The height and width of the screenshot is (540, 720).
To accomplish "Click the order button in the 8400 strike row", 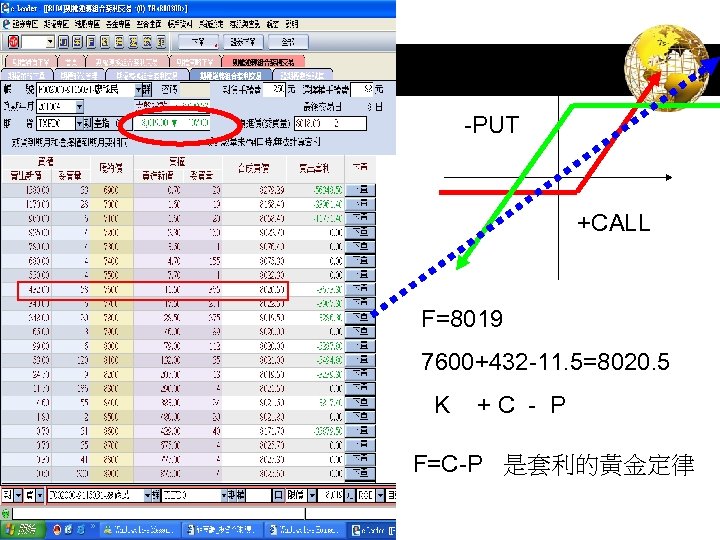I will (x=360, y=403).
